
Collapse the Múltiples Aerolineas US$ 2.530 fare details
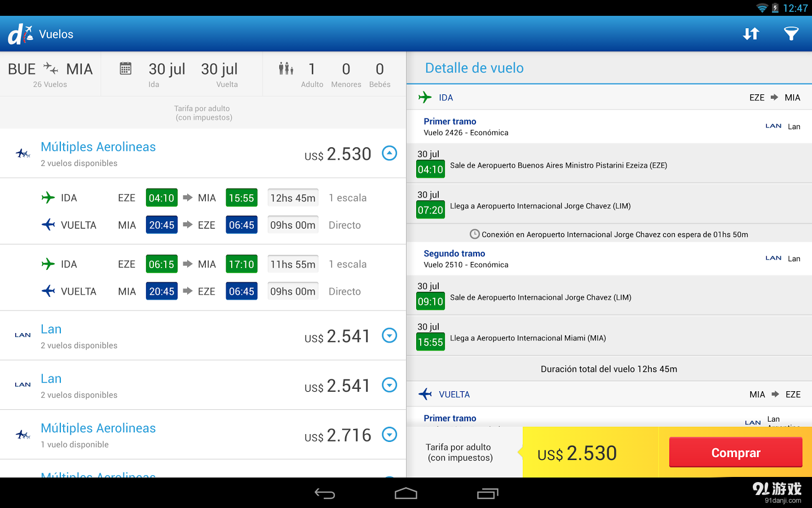[x=389, y=153]
